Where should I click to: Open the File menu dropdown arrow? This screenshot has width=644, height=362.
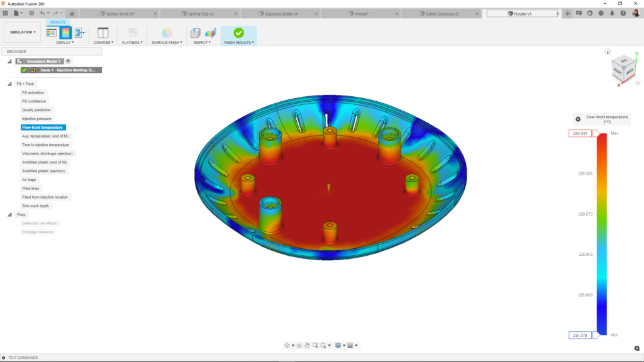tap(22, 14)
